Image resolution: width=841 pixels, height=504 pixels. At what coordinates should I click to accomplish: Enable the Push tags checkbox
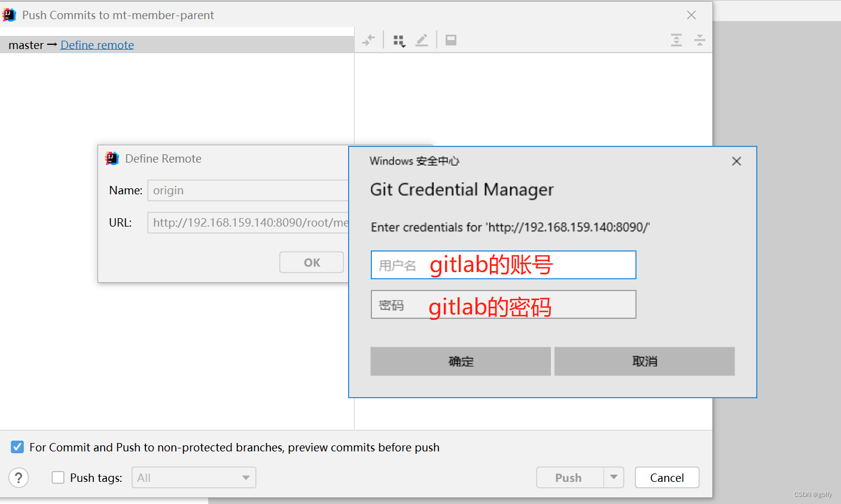(x=58, y=478)
